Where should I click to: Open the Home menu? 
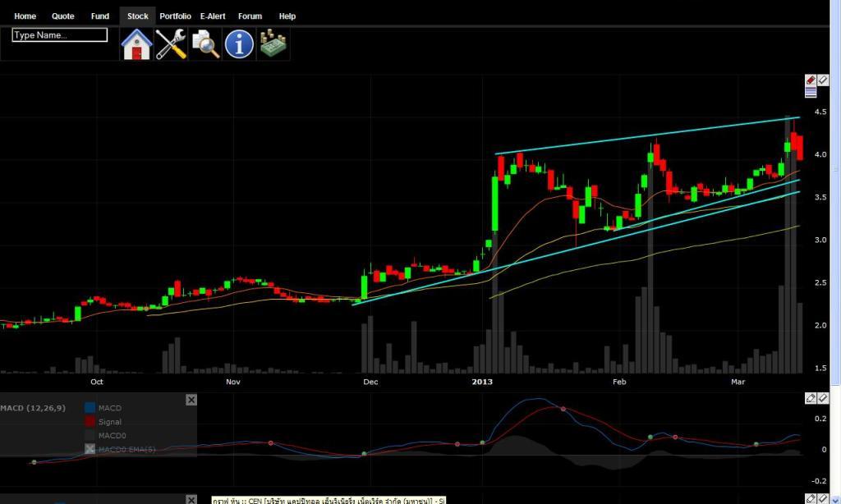coord(25,16)
